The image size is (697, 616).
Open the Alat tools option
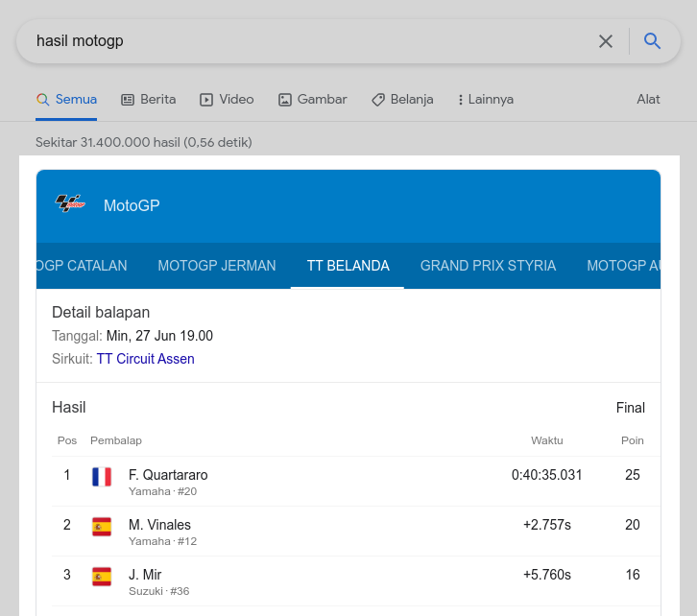click(648, 100)
